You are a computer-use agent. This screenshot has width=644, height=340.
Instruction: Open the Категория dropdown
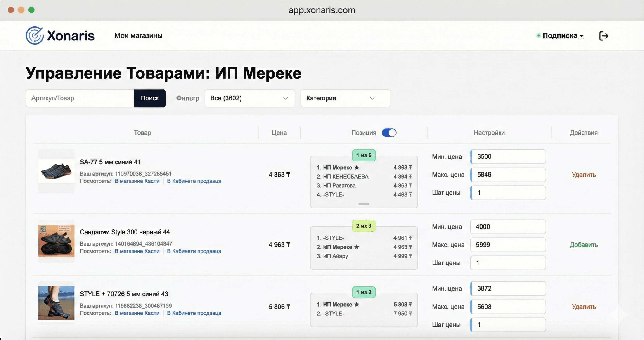pos(345,98)
